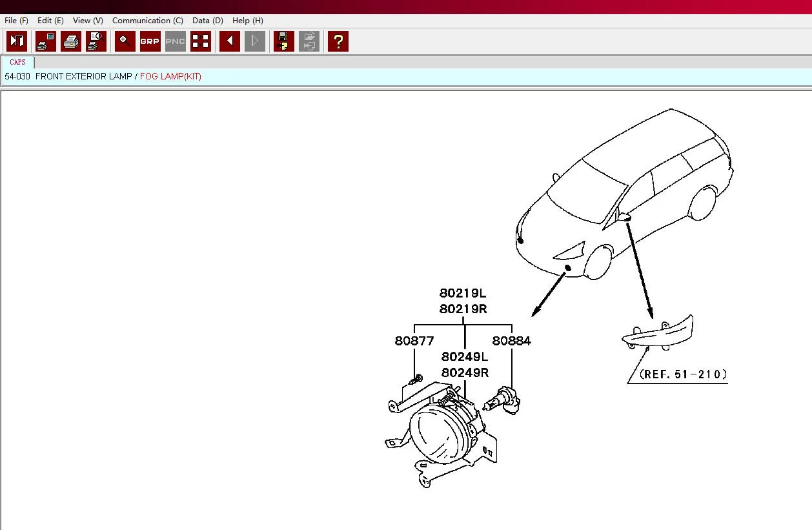
Task: Open the Communication (C) menu
Action: pyautogui.click(x=148, y=21)
